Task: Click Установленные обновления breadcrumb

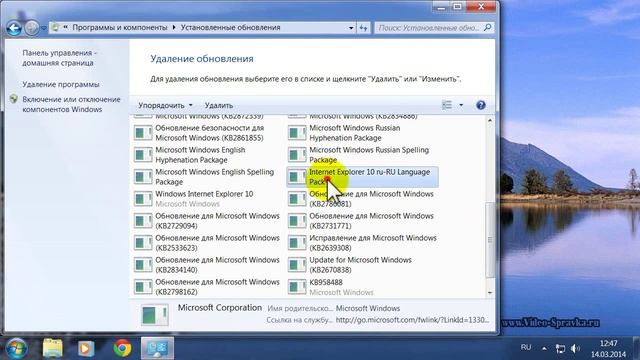Action: click(231, 27)
